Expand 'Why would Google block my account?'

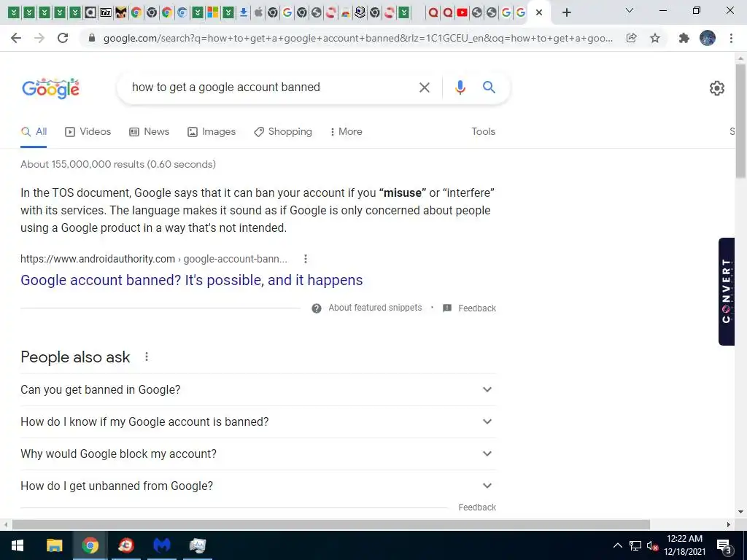click(x=258, y=454)
